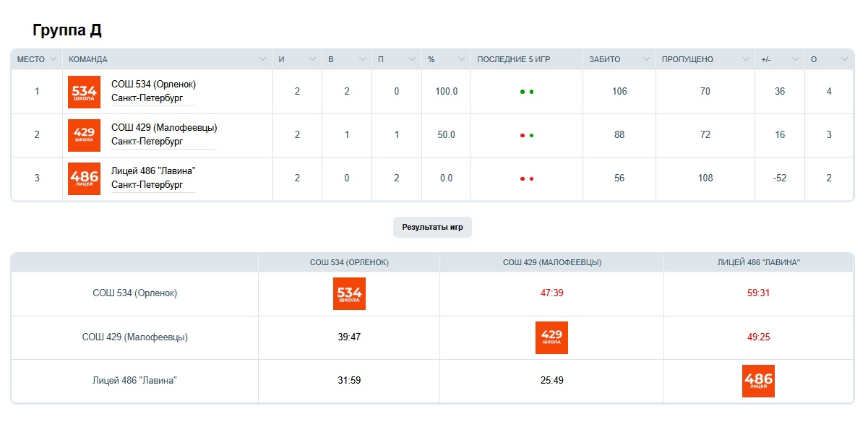
Task: Open the % column dropdown arrow
Action: (x=461, y=59)
